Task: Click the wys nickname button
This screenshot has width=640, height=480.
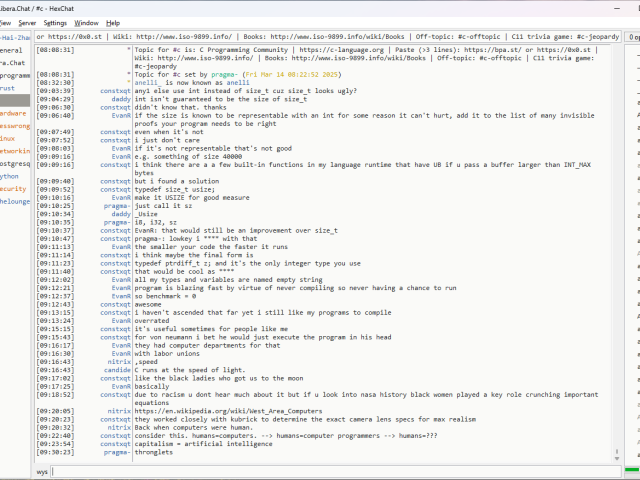Action: click(x=43, y=470)
